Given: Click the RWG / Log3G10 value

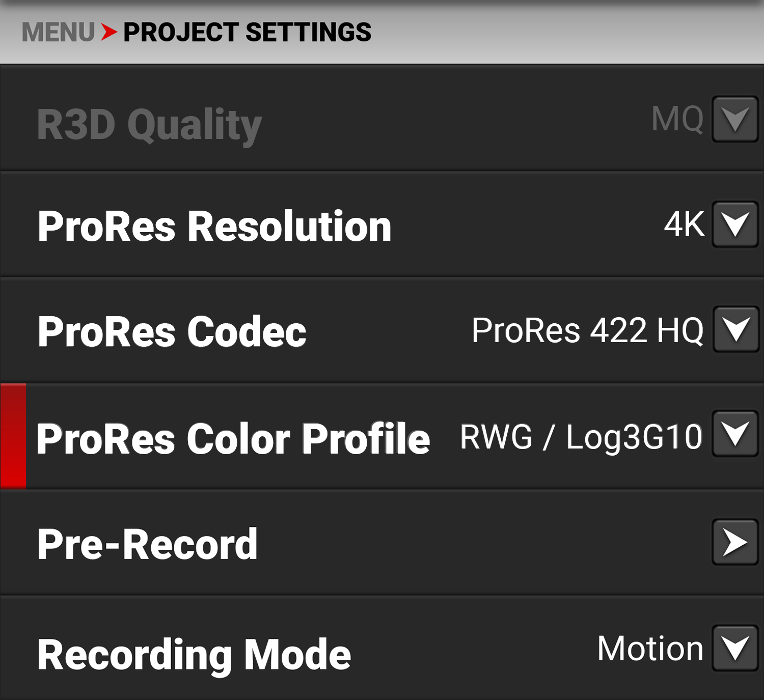Looking at the screenshot, I should (581, 437).
